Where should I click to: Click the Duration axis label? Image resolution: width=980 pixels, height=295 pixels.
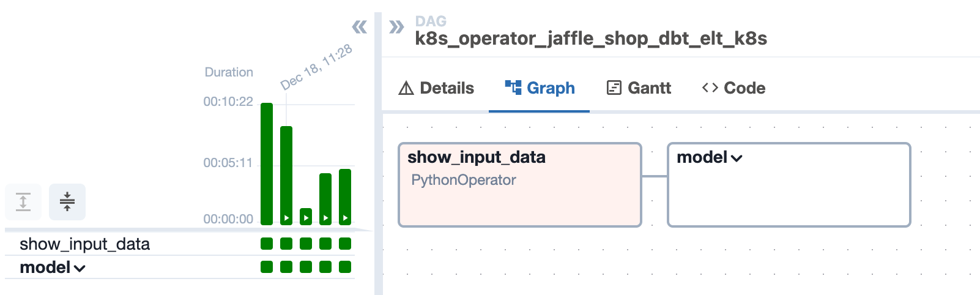(x=229, y=72)
